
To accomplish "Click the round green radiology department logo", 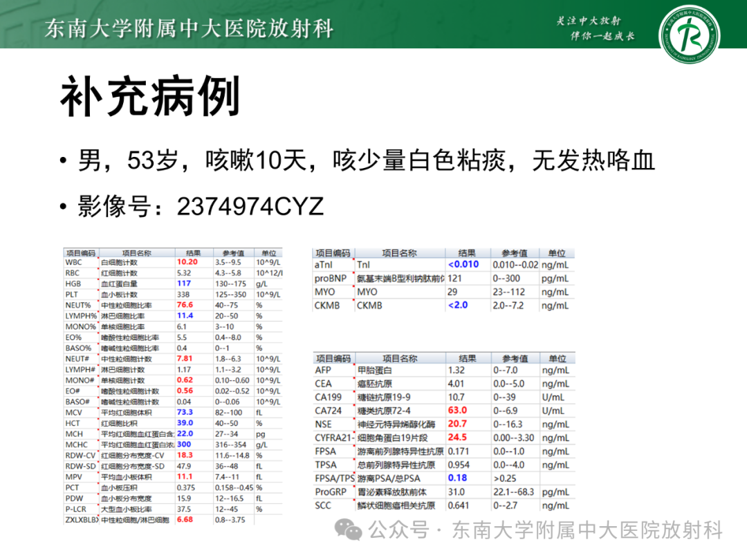I will [x=689, y=35].
